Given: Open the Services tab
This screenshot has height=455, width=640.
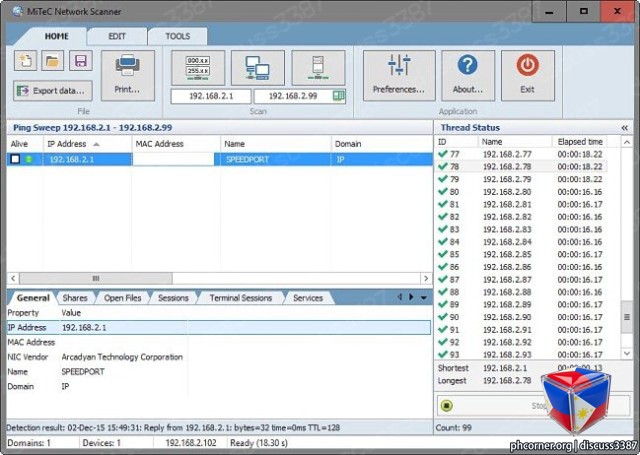Looking at the screenshot, I should pos(308,298).
